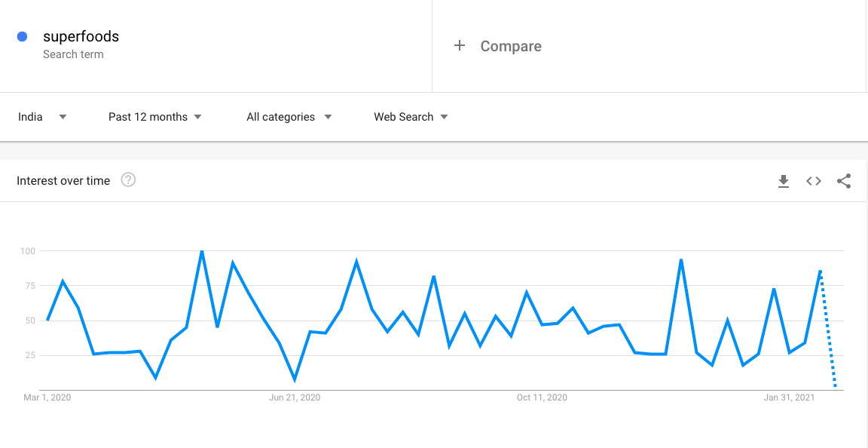Image resolution: width=868 pixels, height=448 pixels.
Task: Click the Jun 21, 2020 axis label
Action: [x=295, y=397]
